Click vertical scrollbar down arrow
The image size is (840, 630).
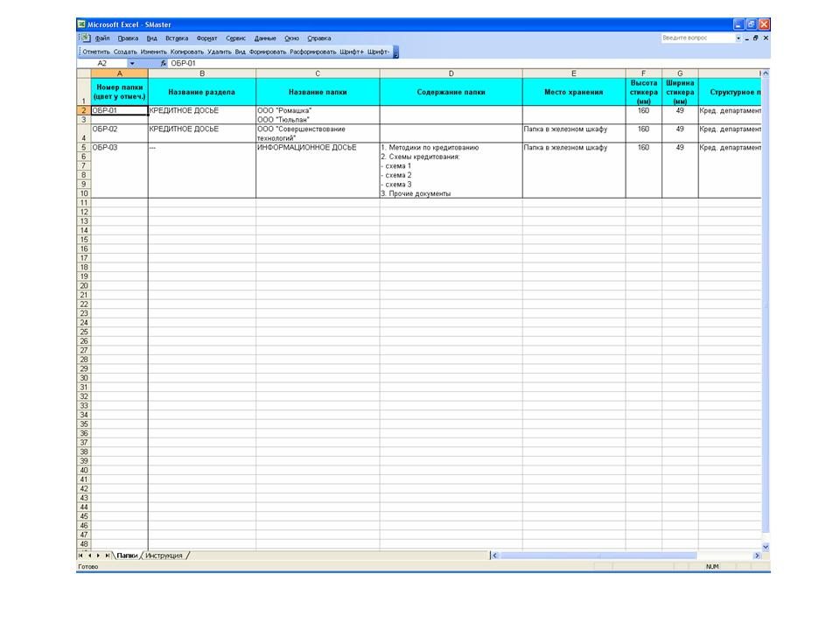(x=766, y=546)
